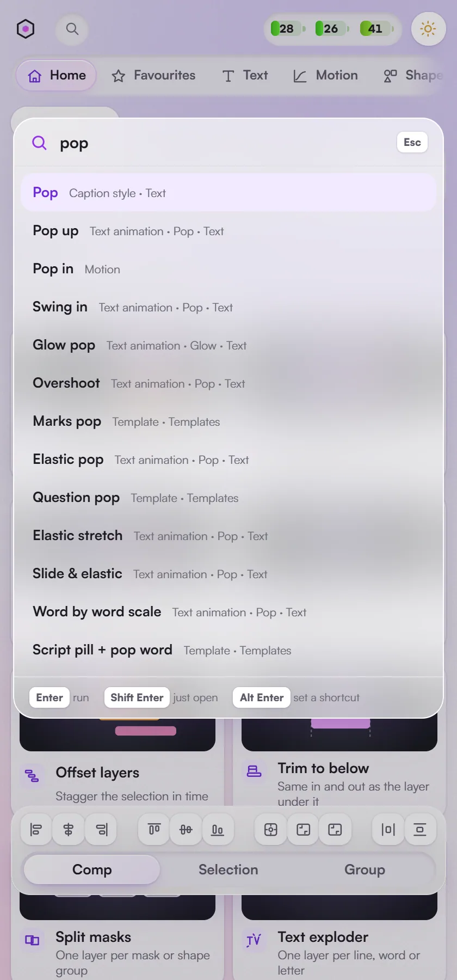
Task: Click the battery indicator showing 26
Action: 332,29
